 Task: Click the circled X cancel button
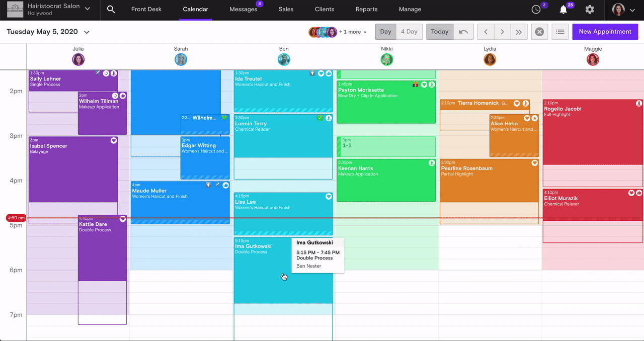539,32
